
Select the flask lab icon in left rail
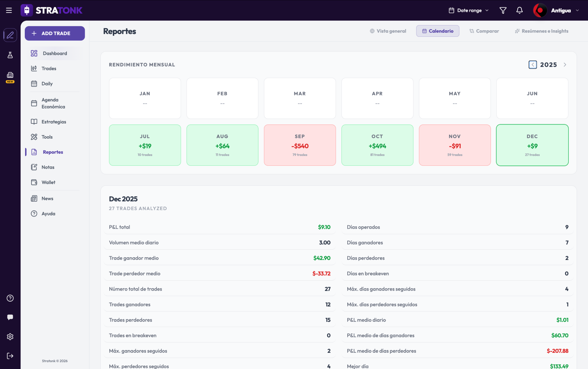10,55
